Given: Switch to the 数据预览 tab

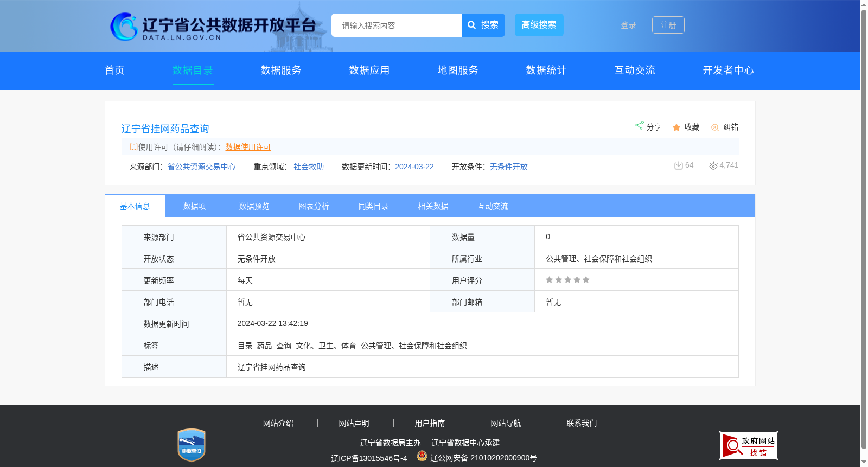Looking at the screenshot, I should 254,206.
